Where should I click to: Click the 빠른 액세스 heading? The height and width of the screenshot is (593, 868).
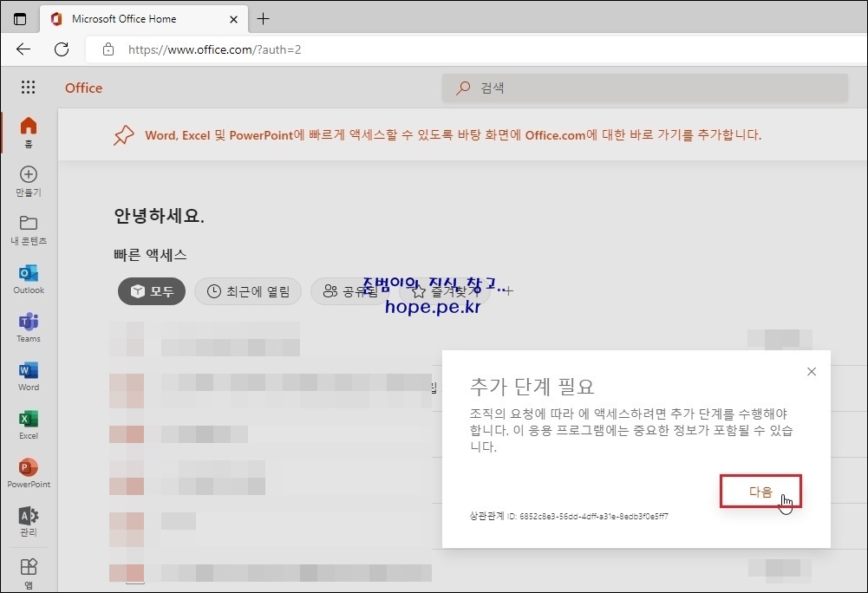tap(150, 255)
